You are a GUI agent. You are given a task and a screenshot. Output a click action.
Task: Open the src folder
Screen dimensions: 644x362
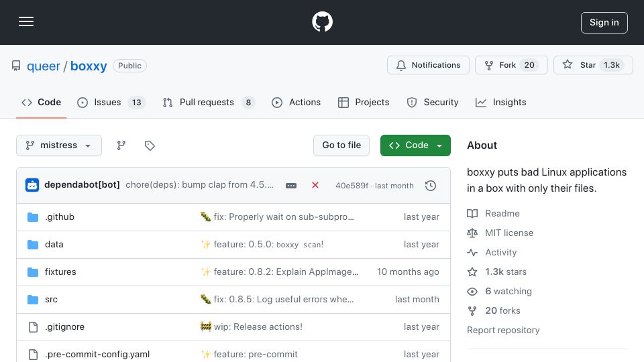coord(52,299)
